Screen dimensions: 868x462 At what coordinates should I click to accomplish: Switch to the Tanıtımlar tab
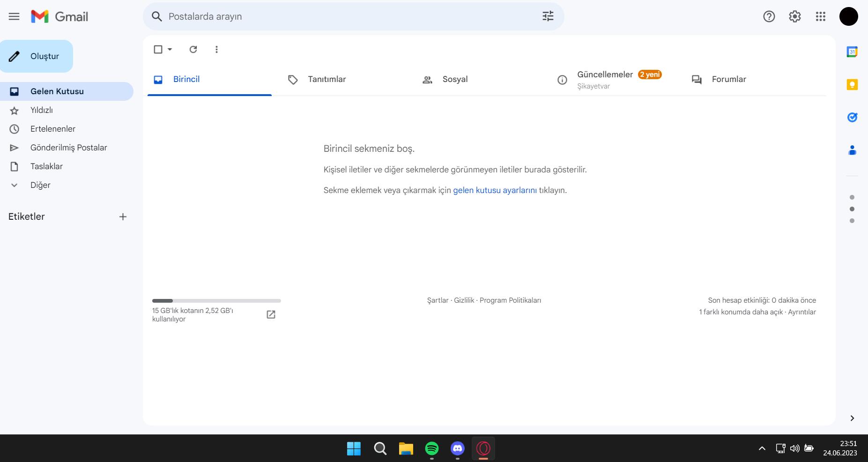click(326, 79)
